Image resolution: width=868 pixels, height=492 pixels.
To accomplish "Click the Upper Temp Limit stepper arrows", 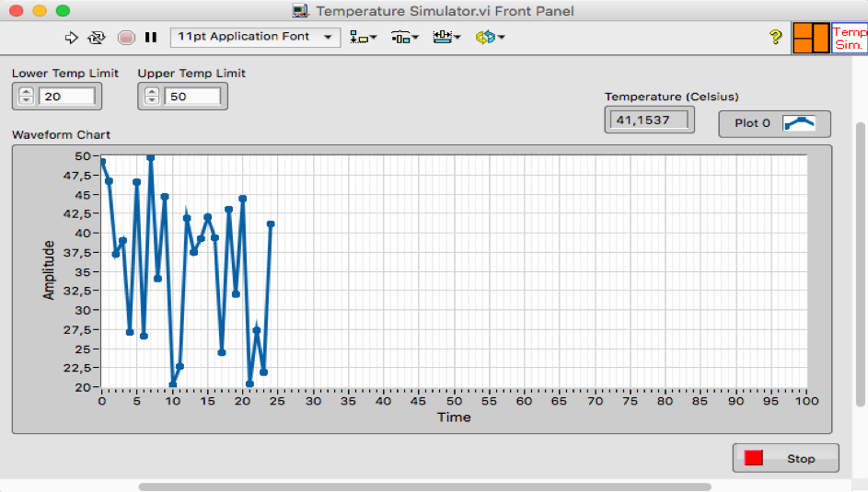I will 152,97.
